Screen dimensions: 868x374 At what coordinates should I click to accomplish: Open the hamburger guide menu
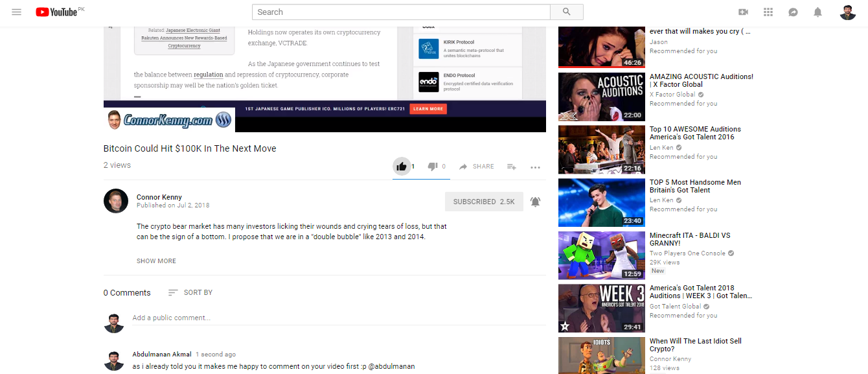(17, 12)
